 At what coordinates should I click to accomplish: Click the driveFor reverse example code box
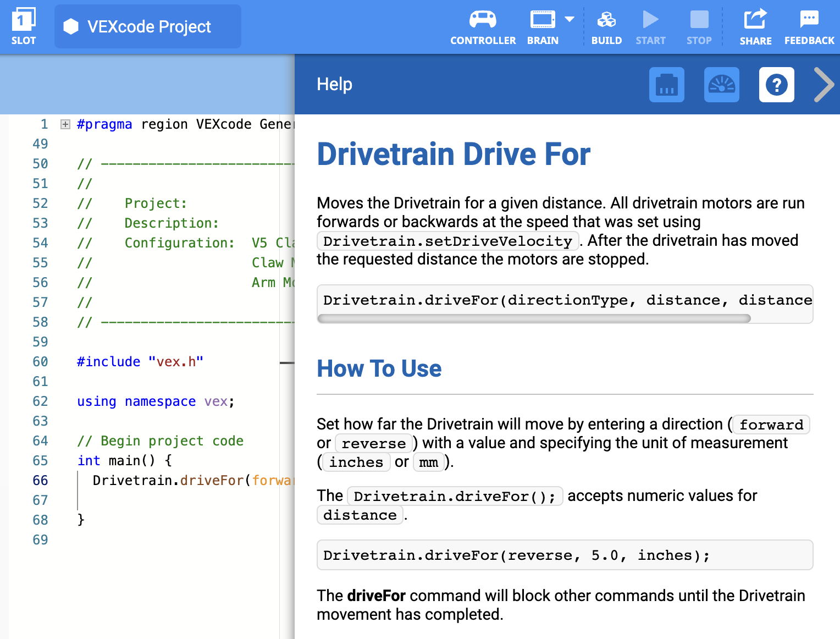point(565,555)
